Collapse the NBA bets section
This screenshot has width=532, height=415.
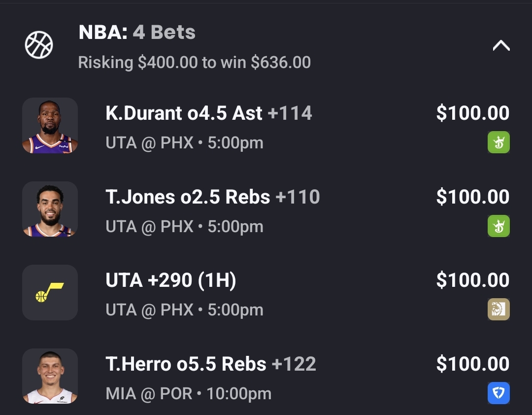[x=501, y=46]
